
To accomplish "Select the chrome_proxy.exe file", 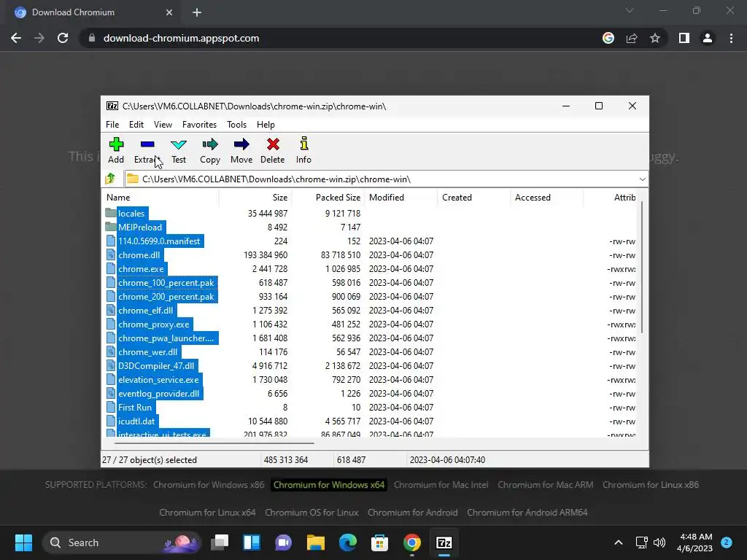I will coord(154,324).
